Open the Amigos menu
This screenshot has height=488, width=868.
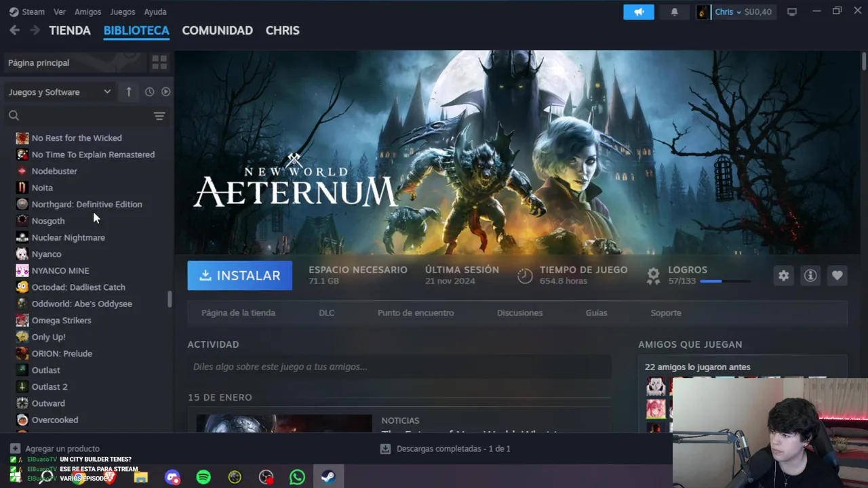click(x=87, y=12)
